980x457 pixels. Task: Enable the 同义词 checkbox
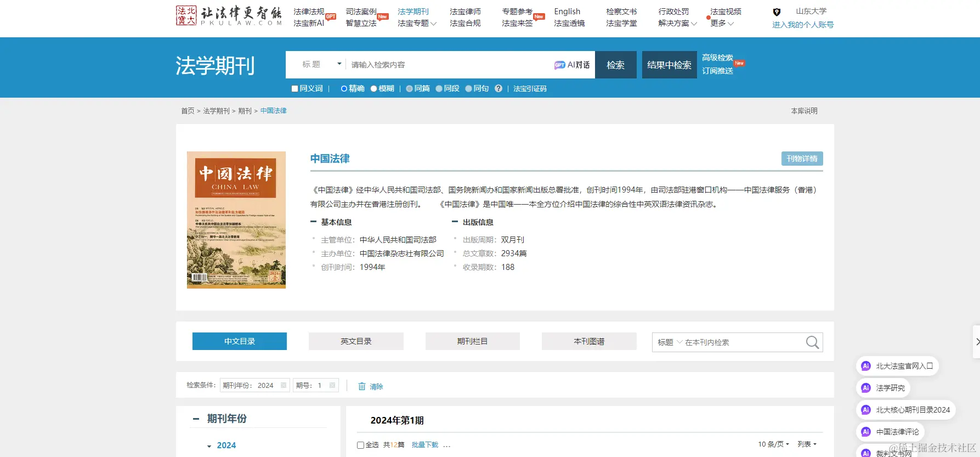294,88
